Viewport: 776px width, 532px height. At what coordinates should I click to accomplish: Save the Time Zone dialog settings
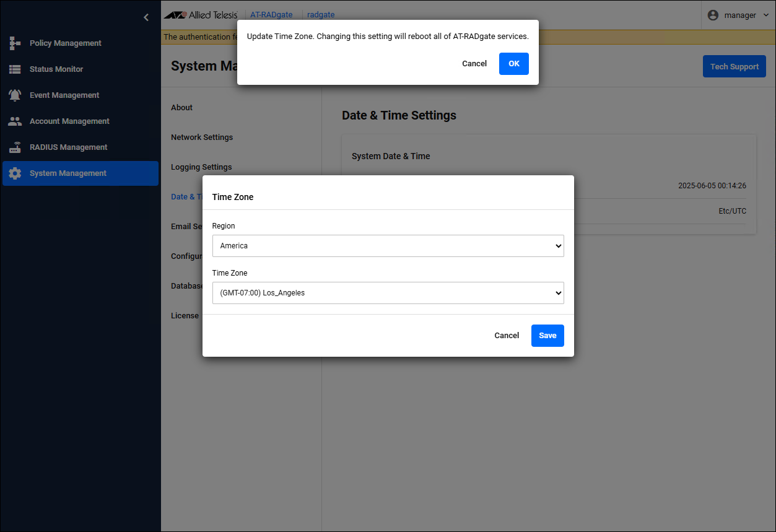(x=547, y=336)
